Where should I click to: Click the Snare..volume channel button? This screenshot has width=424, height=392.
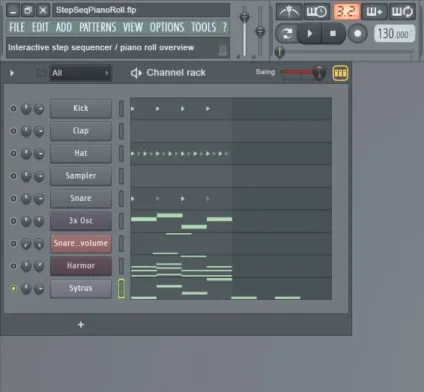(81, 243)
